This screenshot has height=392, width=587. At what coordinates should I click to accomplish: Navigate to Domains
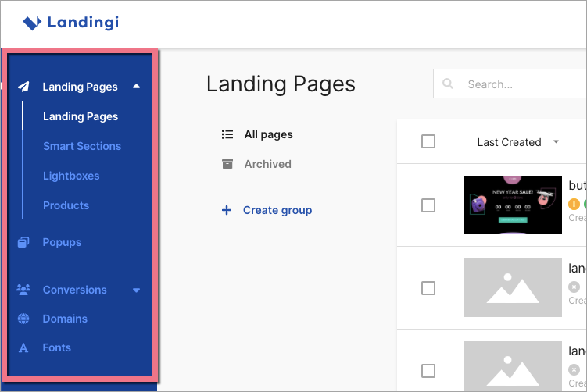point(65,319)
